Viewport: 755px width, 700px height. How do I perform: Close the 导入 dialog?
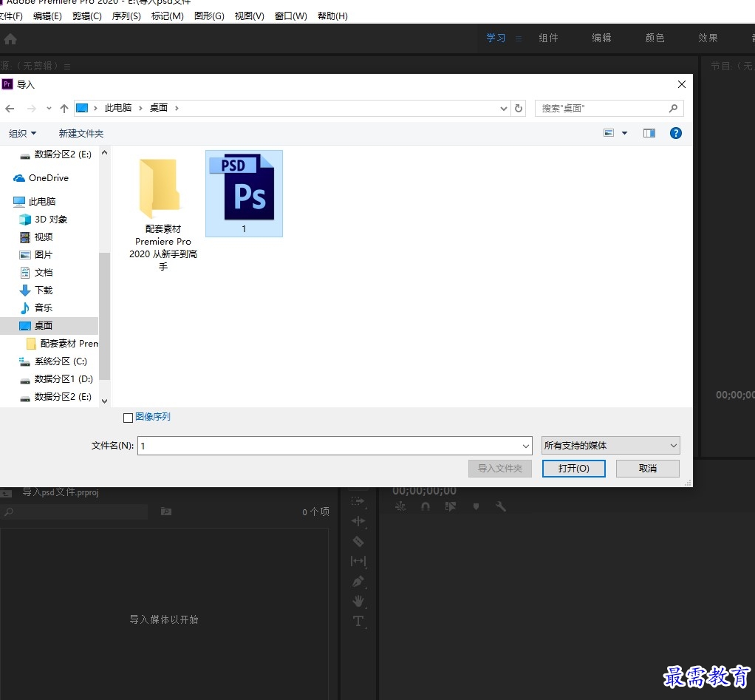tap(681, 84)
